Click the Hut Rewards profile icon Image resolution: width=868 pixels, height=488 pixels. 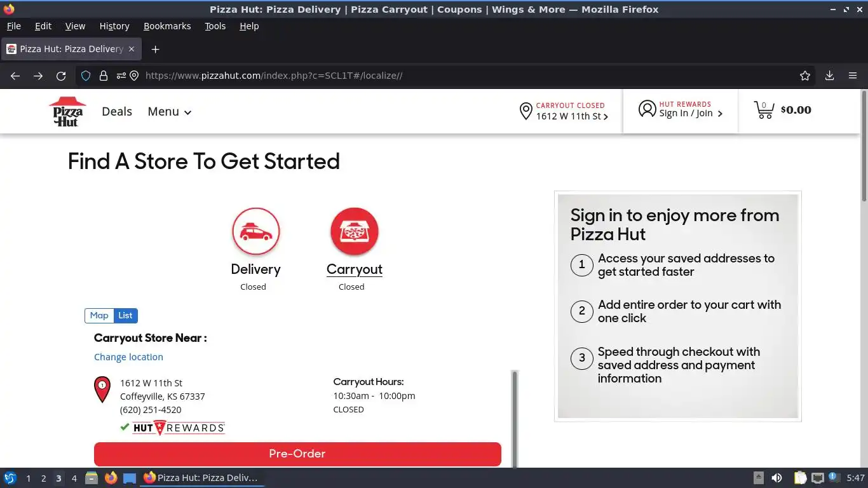click(647, 109)
